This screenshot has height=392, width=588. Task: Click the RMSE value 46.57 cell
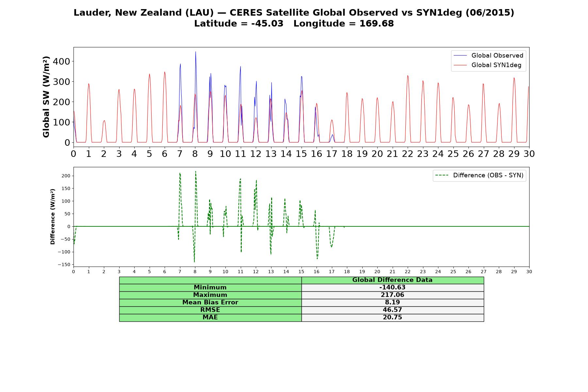pos(392,310)
